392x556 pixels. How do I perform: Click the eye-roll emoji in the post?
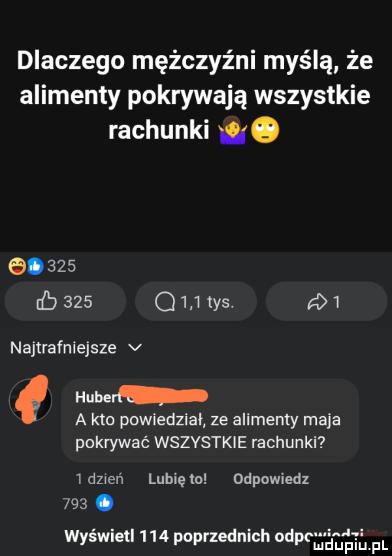[265, 131]
